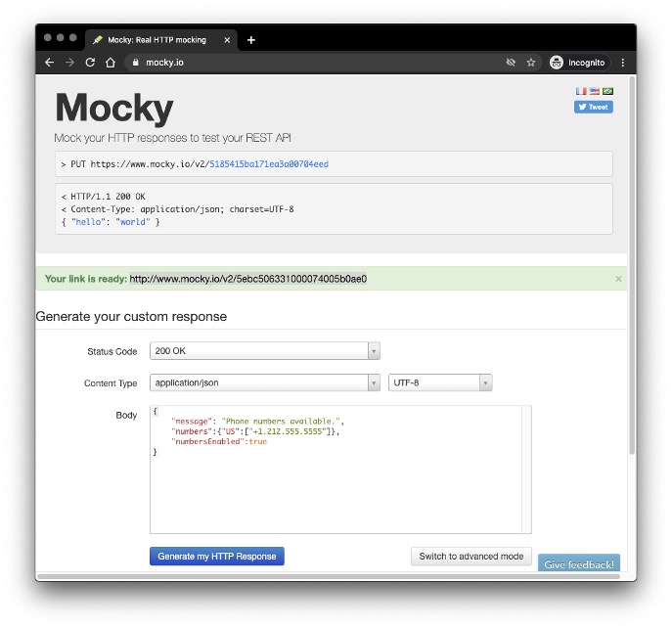The image size is (672, 628).
Task: Open the Content Type application/json dropdown
Action: (265, 382)
